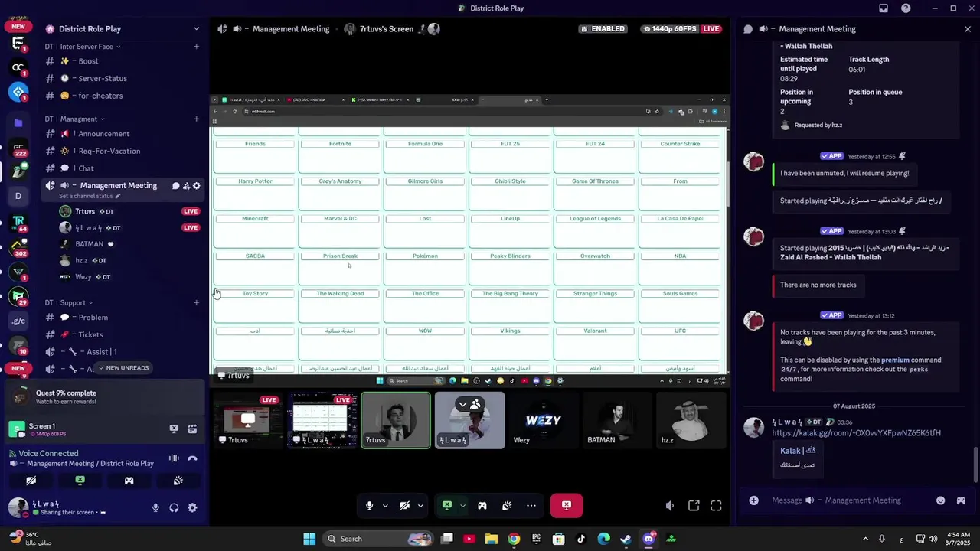The width and height of the screenshot is (980, 551).
Task: Edit Management Meeting channel settings gear
Action: click(197, 186)
